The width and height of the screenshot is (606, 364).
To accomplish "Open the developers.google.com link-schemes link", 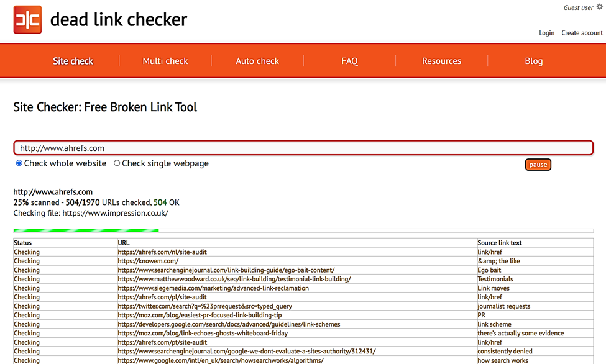I will click(229, 325).
